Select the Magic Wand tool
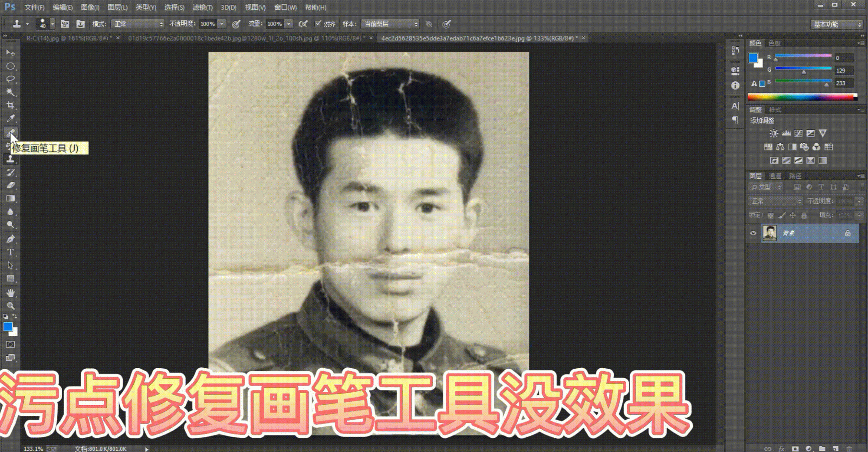 click(x=10, y=92)
